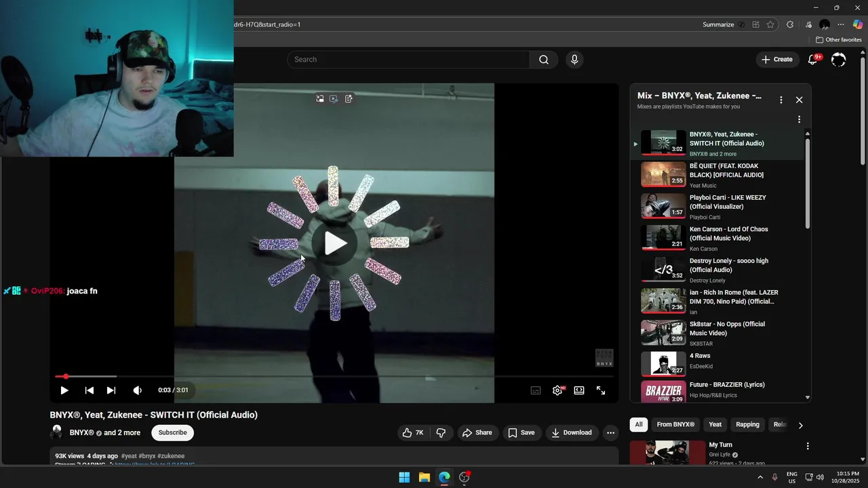The height and width of the screenshot is (488, 868).
Task: Click the YouTube search magnifier button
Action: (544, 60)
